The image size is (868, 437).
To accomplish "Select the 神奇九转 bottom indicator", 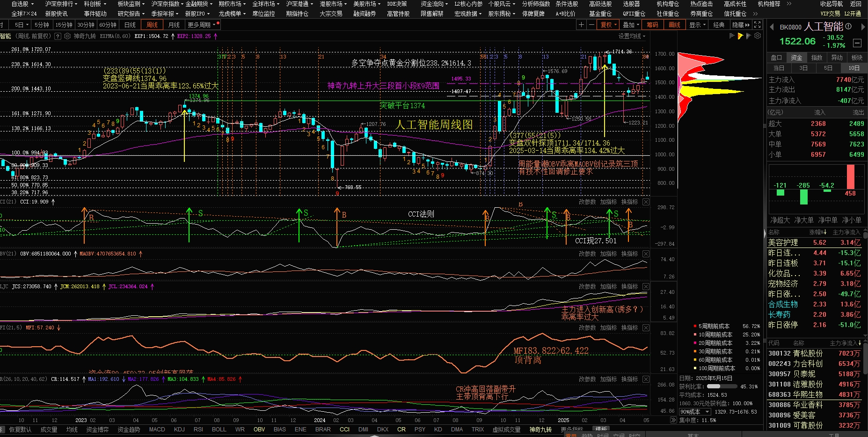I will (540, 429).
